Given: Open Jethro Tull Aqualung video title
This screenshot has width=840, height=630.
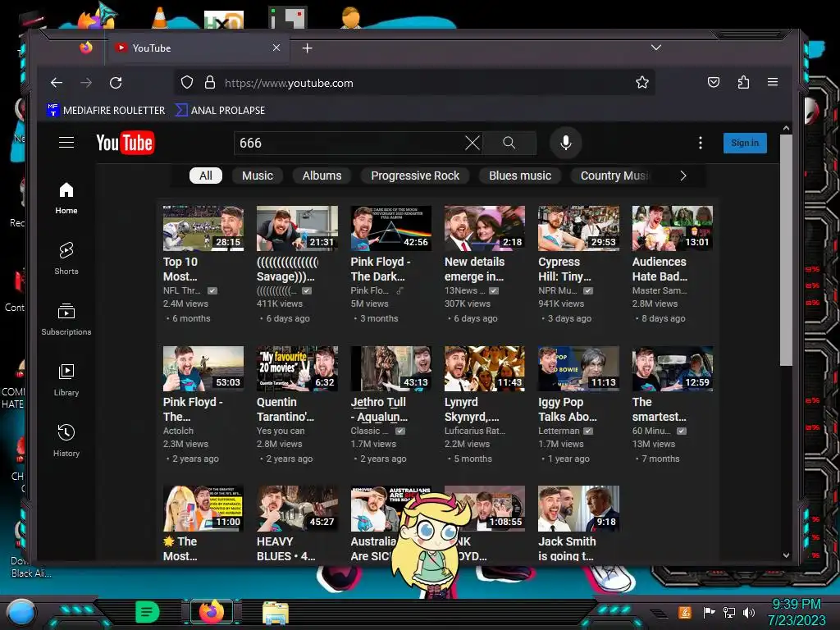Looking at the screenshot, I should coord(379,409).
